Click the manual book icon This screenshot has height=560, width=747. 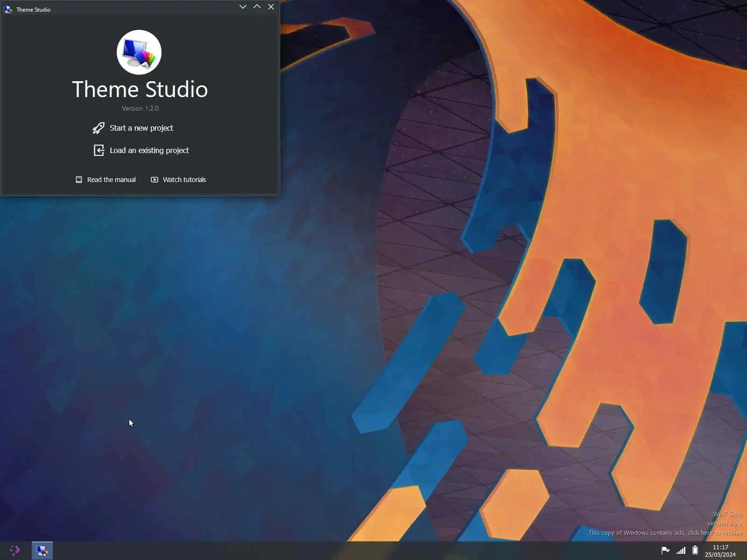tap(79, 180)
